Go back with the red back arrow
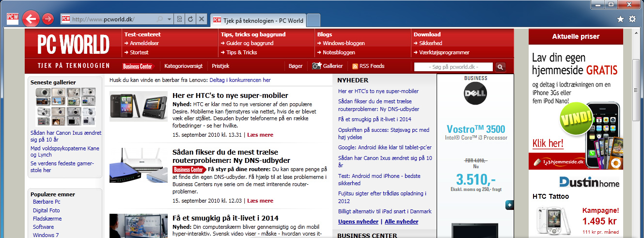Viewport: 644px width, 238px height. 31,19
